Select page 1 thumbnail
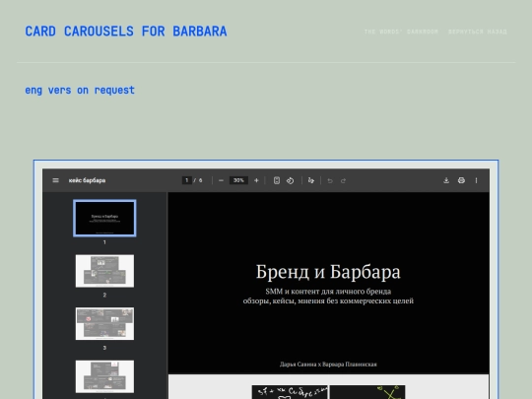 (104, 218)
